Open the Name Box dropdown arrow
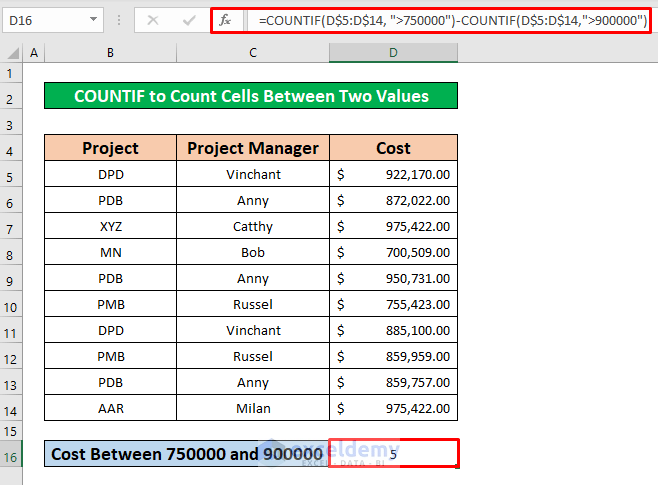Image resolution: width=658 pixels, height=485 pixels. tap(93, 19)
